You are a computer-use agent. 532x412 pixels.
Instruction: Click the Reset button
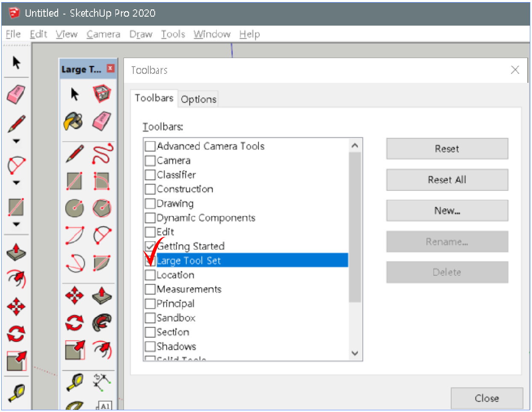[x=447, y=149]
